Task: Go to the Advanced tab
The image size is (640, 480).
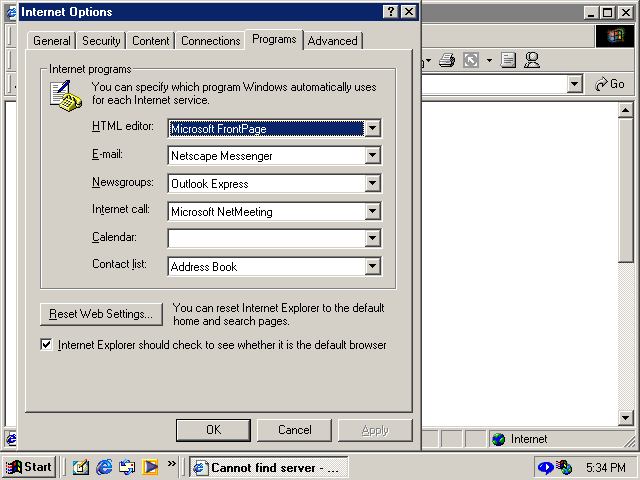Action: [x=333, y=41]
